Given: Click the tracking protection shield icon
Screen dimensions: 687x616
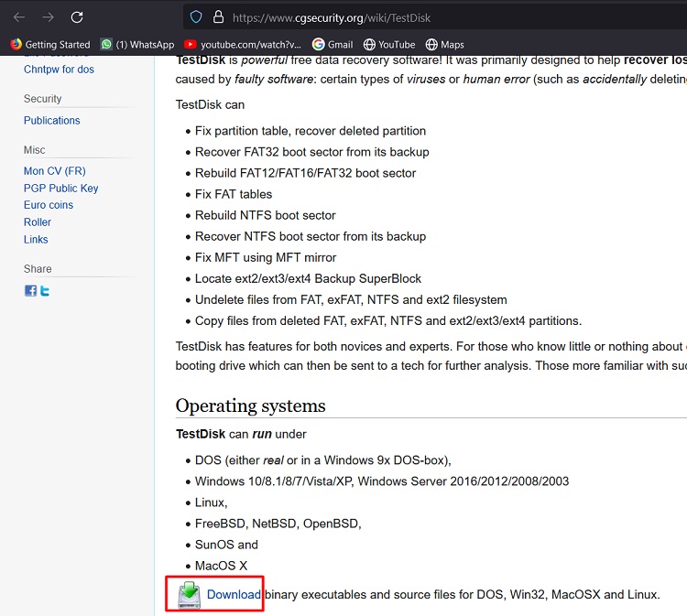Looking at the screenshot, I should (x=195, y=17).
